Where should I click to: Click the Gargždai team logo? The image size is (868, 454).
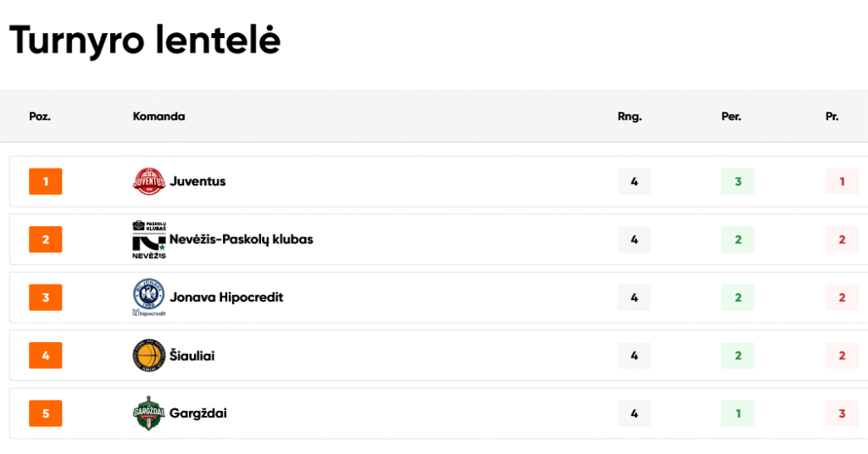pos(148,413)
